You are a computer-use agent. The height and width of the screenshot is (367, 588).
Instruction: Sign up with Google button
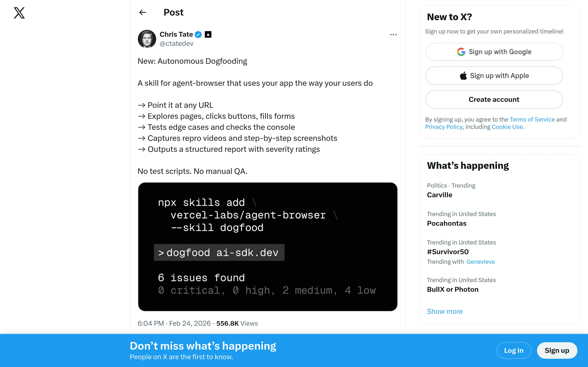tap(494, 52)
